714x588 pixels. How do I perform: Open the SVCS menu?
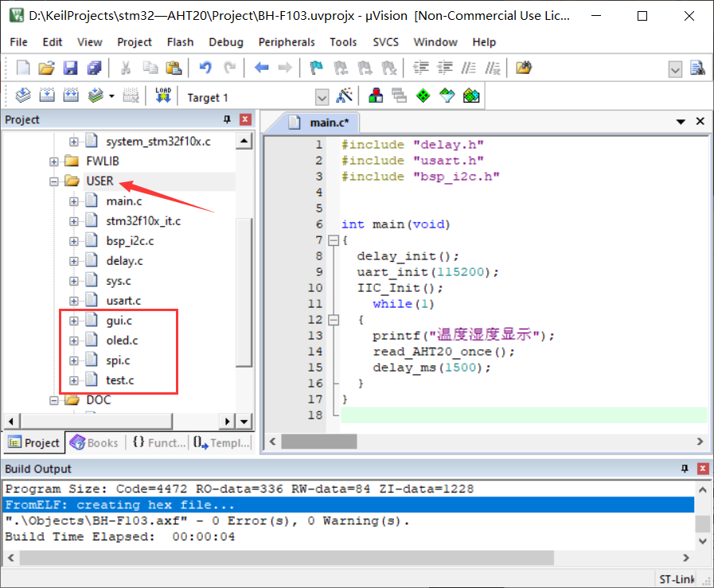[386, 42]
